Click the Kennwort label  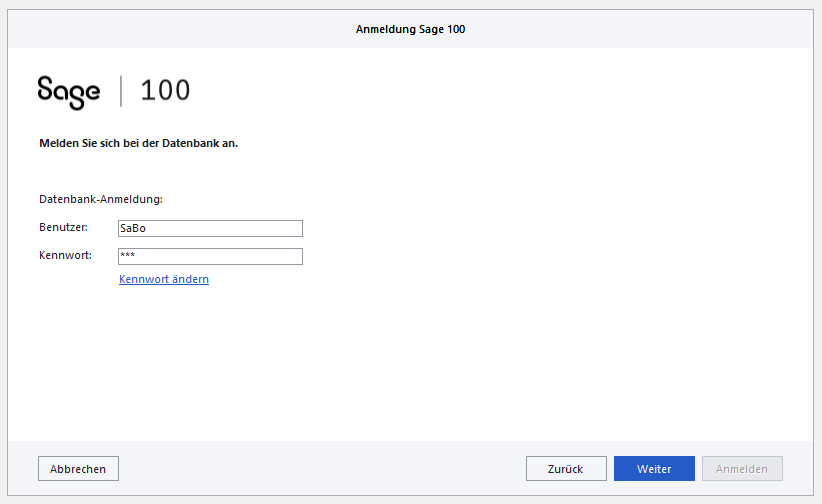pyautogui.click(x=65, y=255)
